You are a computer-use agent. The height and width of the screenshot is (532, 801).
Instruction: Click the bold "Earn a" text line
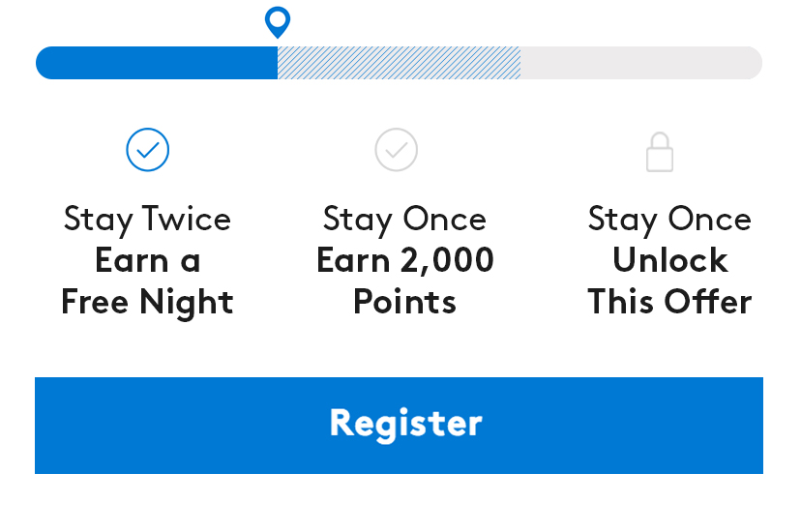coord(147,260)
